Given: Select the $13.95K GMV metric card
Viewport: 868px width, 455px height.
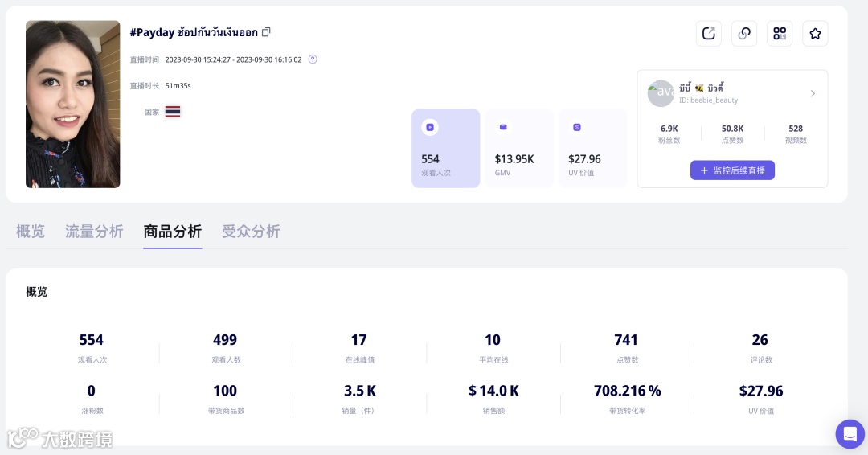Looking at the screenshot, I should (x=519, y=148).
